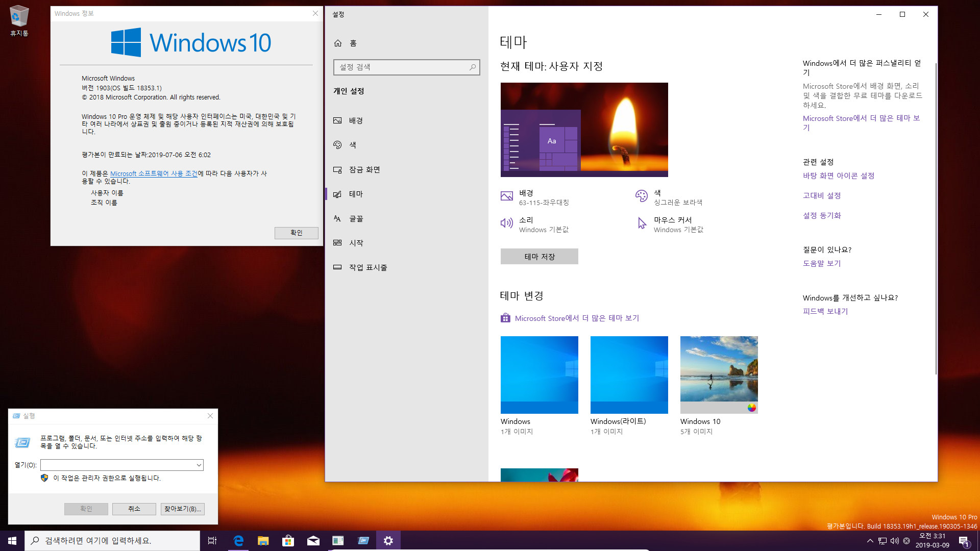Go to Fonts settings page
Screen dimensions: 980x551
click(x=406, y=219)
